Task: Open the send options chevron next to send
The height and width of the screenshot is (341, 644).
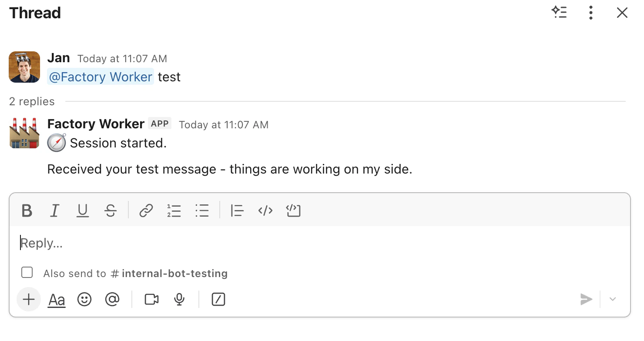Action: (x=613, y=299)
